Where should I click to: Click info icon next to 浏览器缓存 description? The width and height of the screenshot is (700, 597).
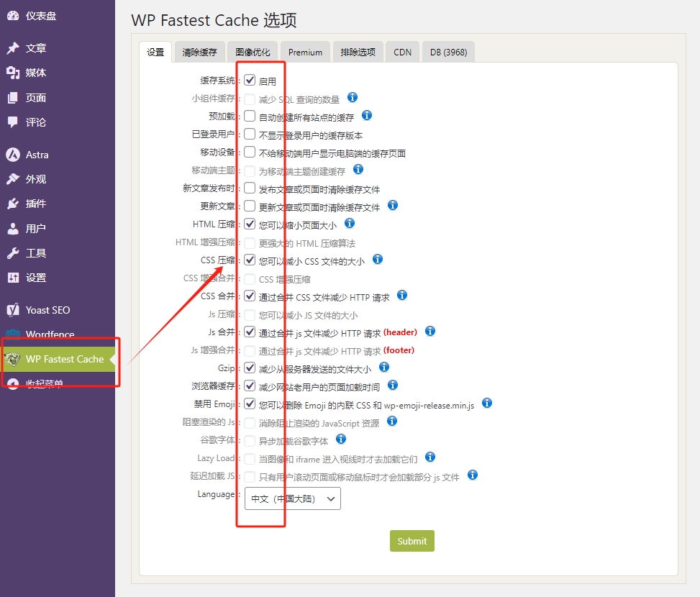tap(392, 385)
